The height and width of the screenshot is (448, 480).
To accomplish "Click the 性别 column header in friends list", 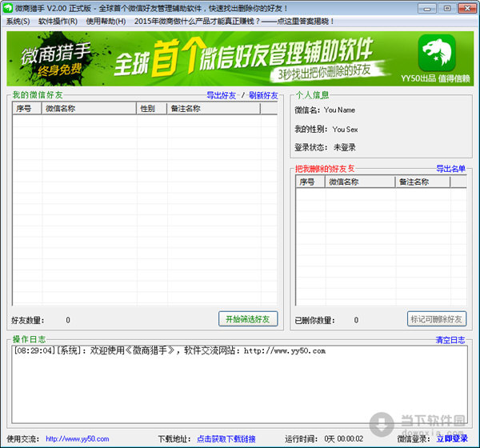I will point(150,108).
